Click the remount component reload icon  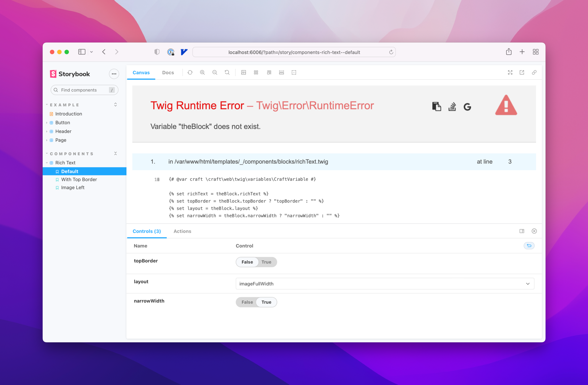click(x=190, y=72)
